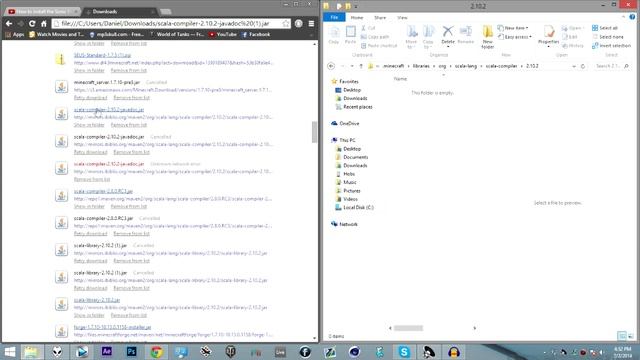This screenshot has width=640, height=360.
Task: Click Explorer back navigation arrow
Action: coord(331,66)
